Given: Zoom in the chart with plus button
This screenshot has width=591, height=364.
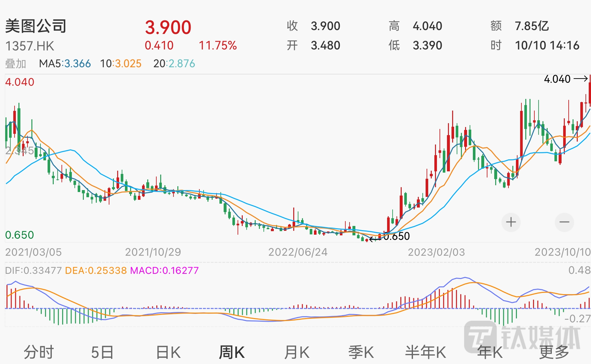Looking at the screenshot, I should coord(511,222).
